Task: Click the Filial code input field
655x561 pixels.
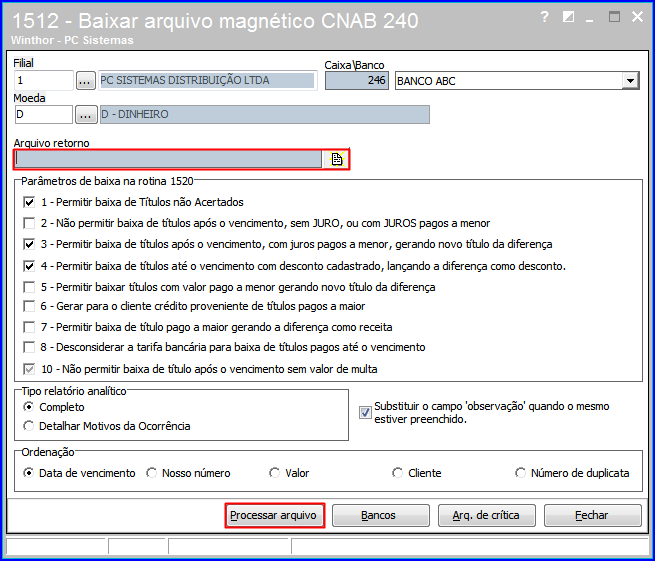Action: click(x=44, y=80)
